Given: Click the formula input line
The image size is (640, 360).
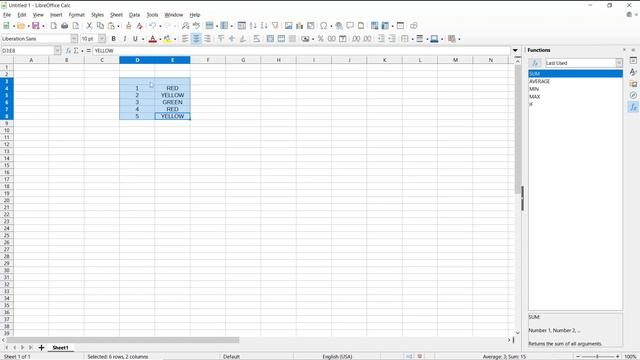Looking at the screenshot, I should 302,51.
